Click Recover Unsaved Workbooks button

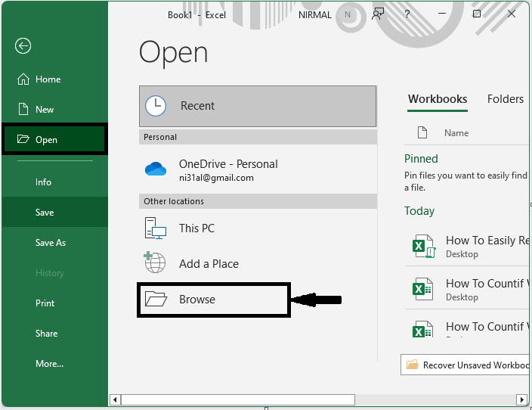[466, 365]
